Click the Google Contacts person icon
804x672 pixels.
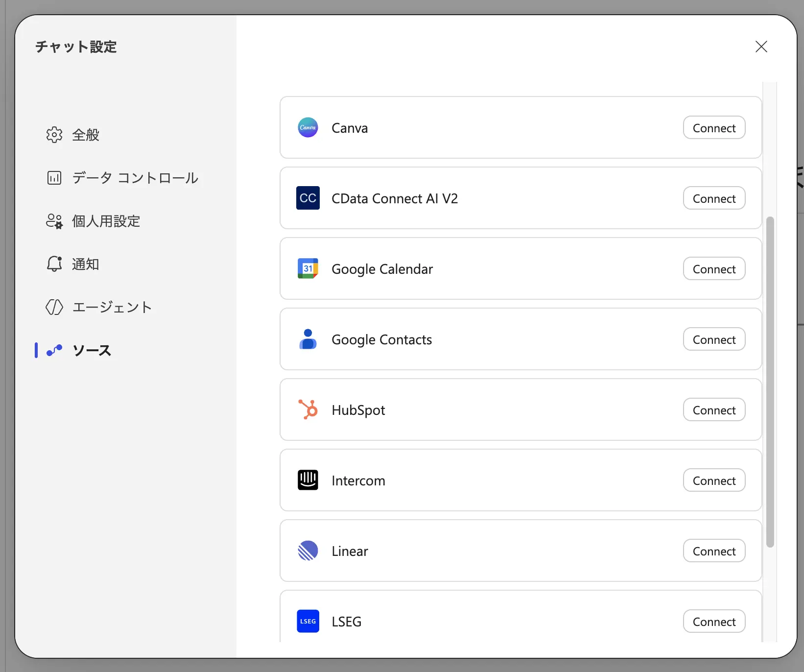[x=308, y=339]
